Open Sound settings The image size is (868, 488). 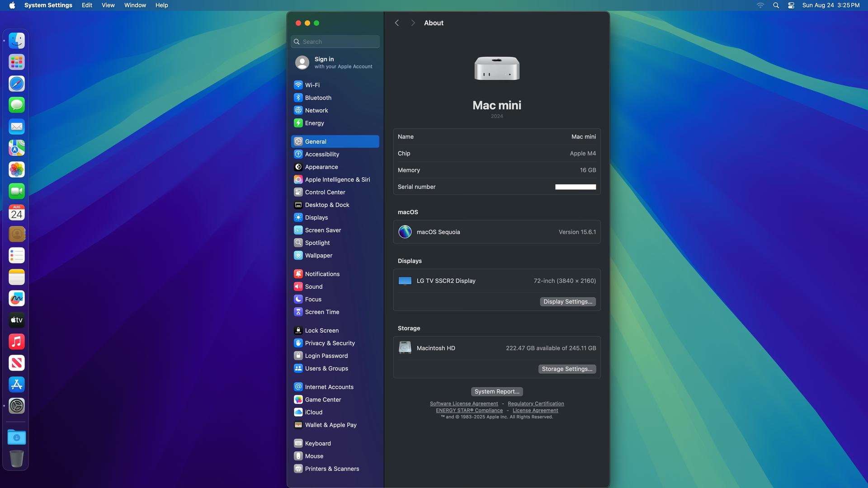coord(335,286)
